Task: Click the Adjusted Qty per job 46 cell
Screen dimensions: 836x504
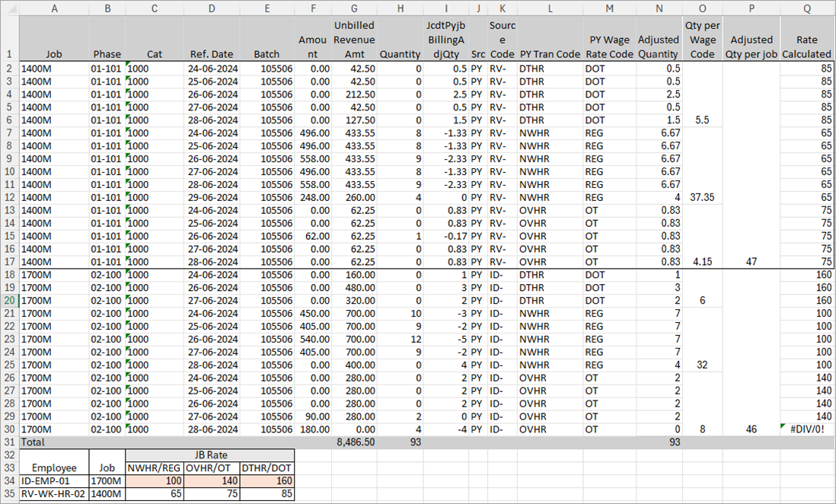Action: point(751,429)
